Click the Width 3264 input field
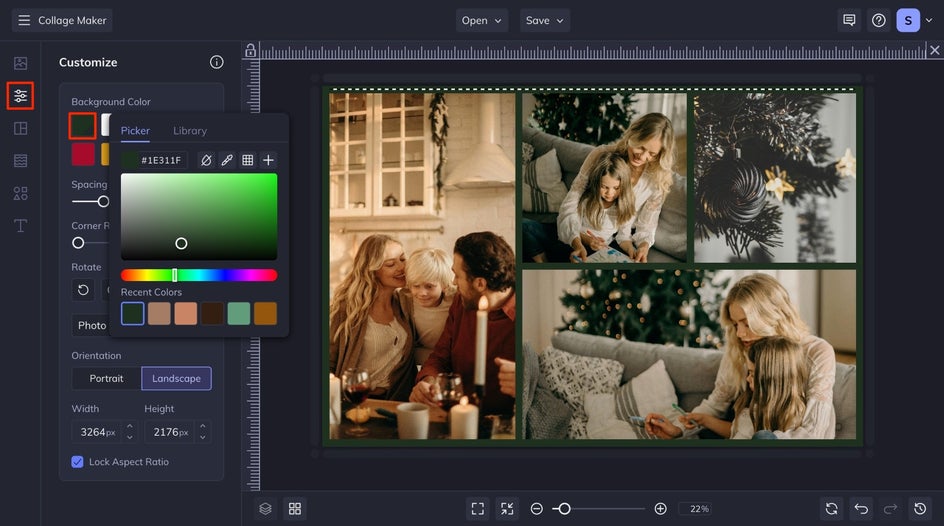Screen dimensions: 944x526 coord(98,432)
